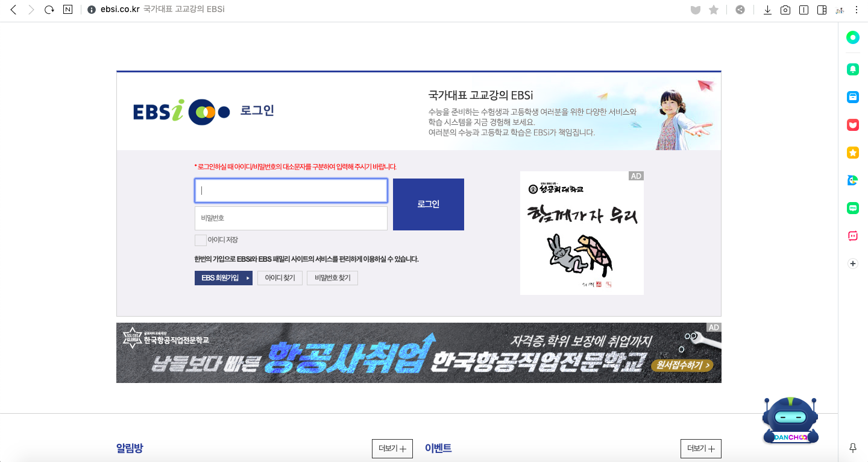Expand 알림방 with its 더보기 + button

[x=392, y=449]
